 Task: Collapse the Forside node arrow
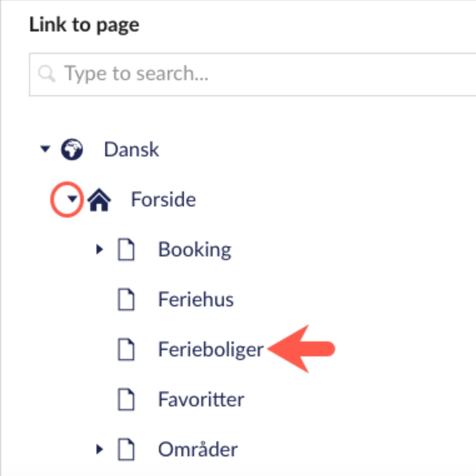pos(72,199)
